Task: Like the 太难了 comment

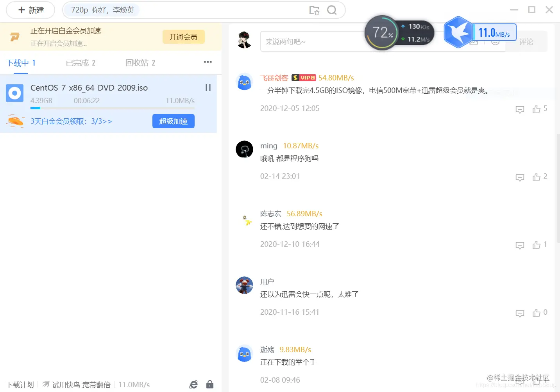Action: [537, 313]
